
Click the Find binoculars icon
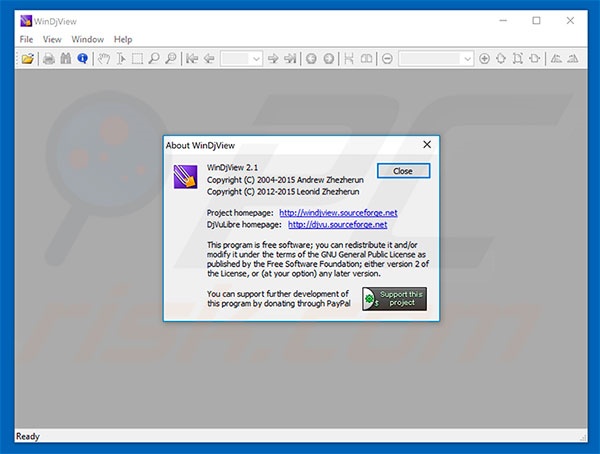pyautogui.click(x=65, y=59)
